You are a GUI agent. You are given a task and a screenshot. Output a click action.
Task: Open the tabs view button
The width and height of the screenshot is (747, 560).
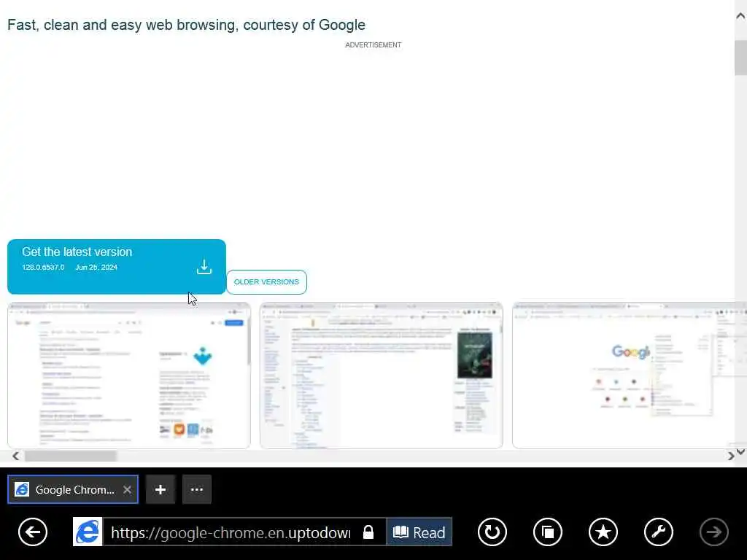pos(548,532)
